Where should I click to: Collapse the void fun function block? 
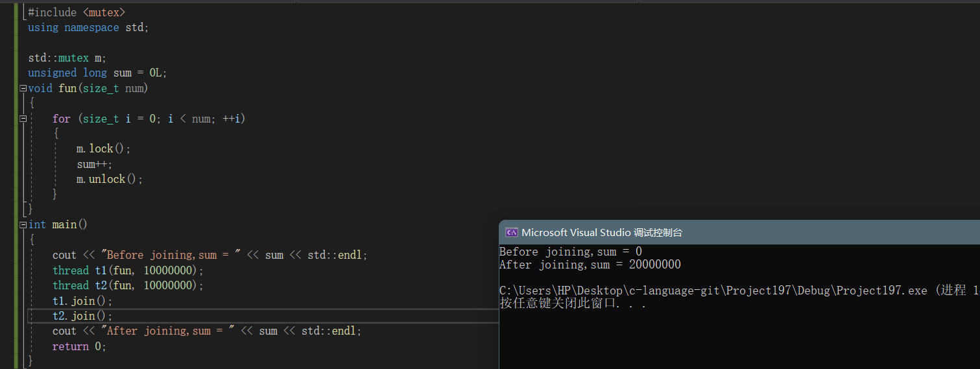(x=23, y=88)
